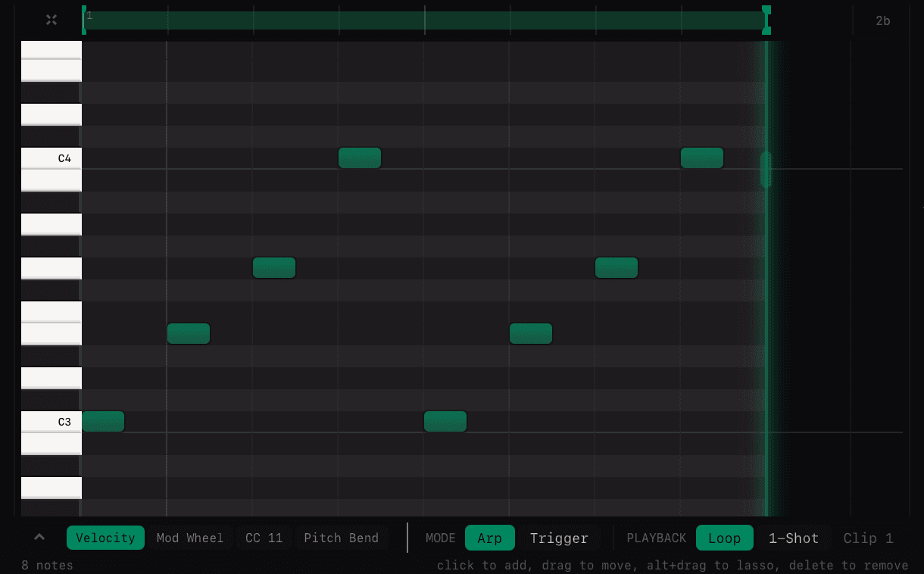Enable Arp mode
The width and height of the screenshot is (924, 574).
click(489, 538)
